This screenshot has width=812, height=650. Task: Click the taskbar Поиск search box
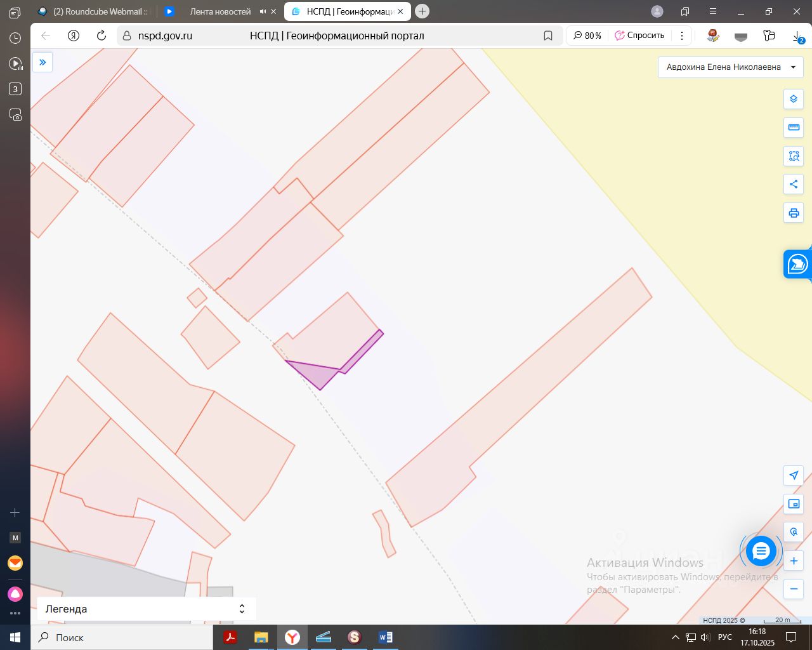point(122,637)
